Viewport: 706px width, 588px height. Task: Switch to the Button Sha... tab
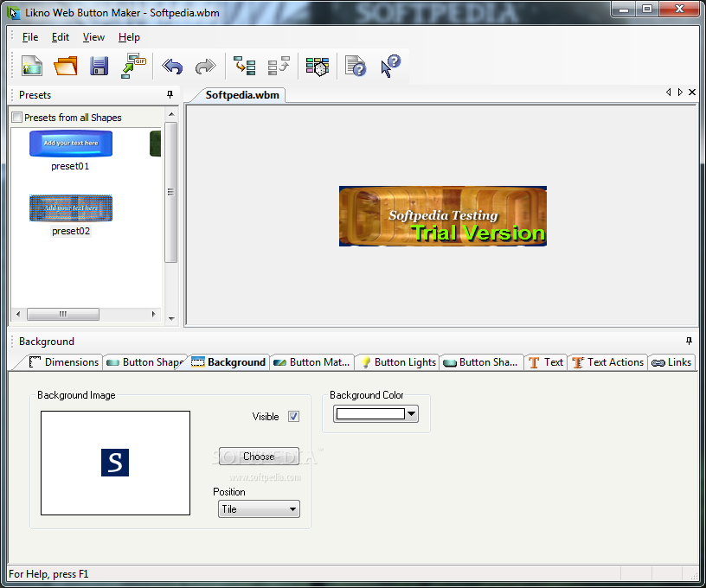coord(481,362)
